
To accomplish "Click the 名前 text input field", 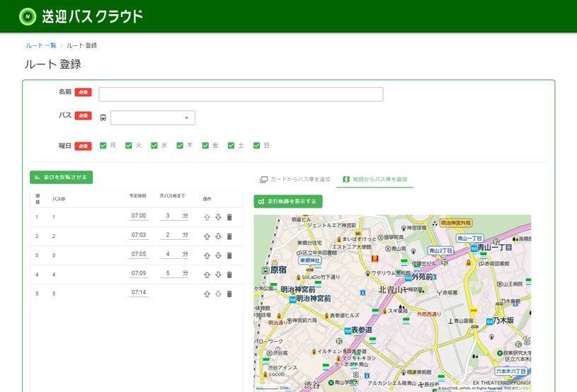I will pyautogui.click(x=241, y=94).
